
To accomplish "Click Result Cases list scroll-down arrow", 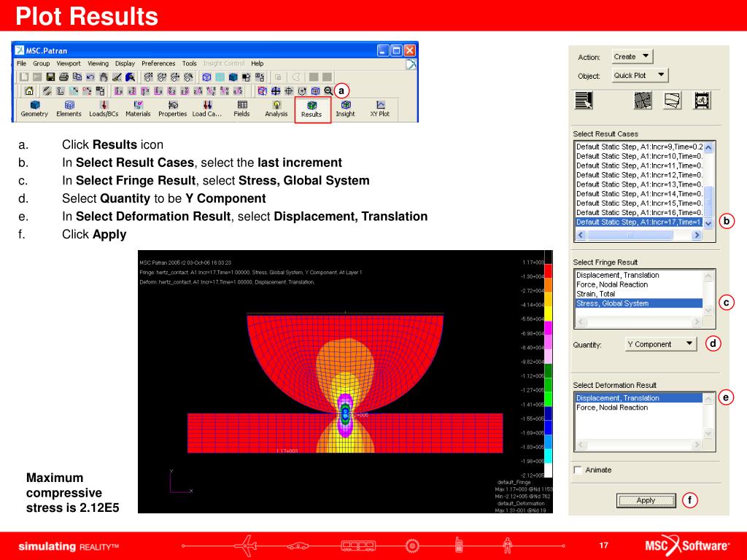I will (708, 223).
